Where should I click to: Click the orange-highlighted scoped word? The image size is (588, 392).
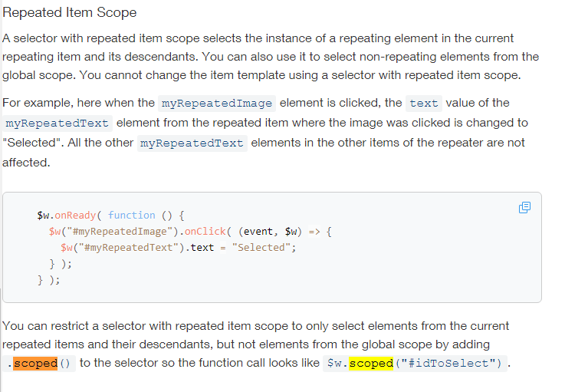[x=35, y=363]
